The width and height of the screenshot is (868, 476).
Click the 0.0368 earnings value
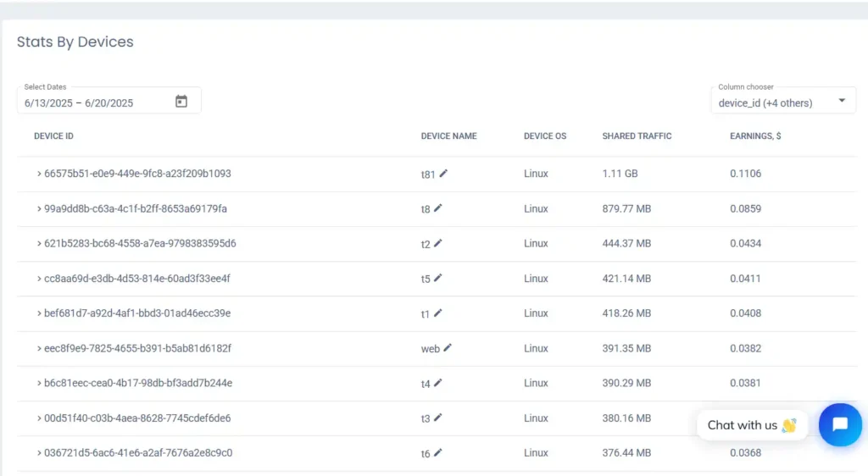(745, 453)
